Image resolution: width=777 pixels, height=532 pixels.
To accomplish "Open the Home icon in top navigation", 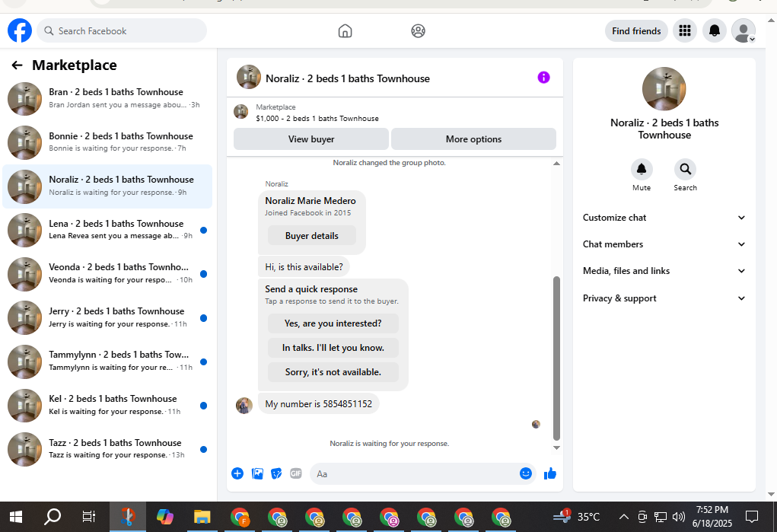I will (x=345, y=31).
